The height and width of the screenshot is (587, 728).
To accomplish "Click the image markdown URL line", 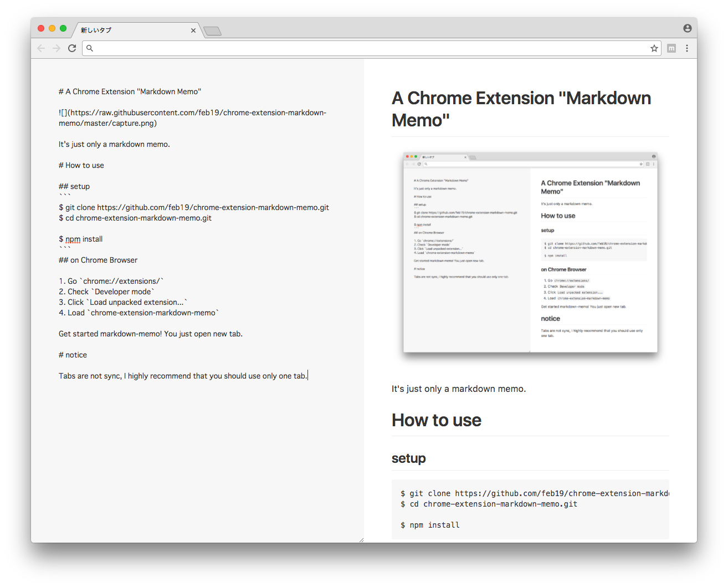I will [x=193, y=118].
